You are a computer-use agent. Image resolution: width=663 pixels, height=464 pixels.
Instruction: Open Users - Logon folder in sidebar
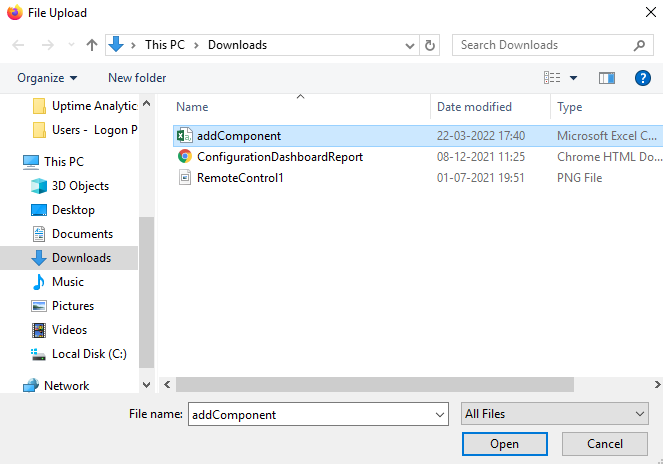click(x=85, y=130)
